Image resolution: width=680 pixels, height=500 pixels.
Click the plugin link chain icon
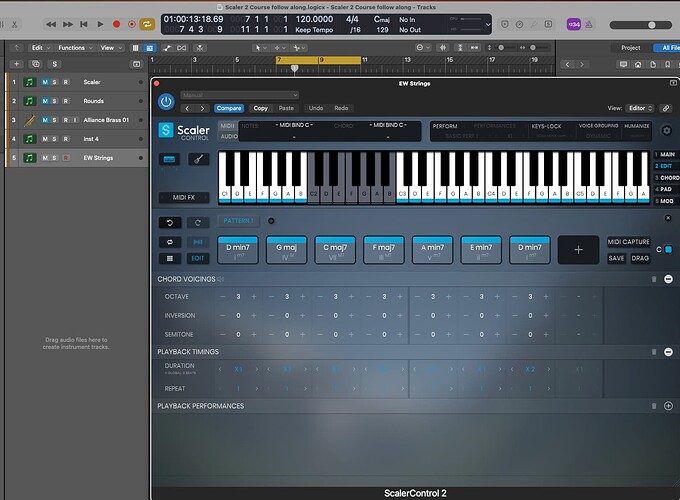click(x=666, y=108)
